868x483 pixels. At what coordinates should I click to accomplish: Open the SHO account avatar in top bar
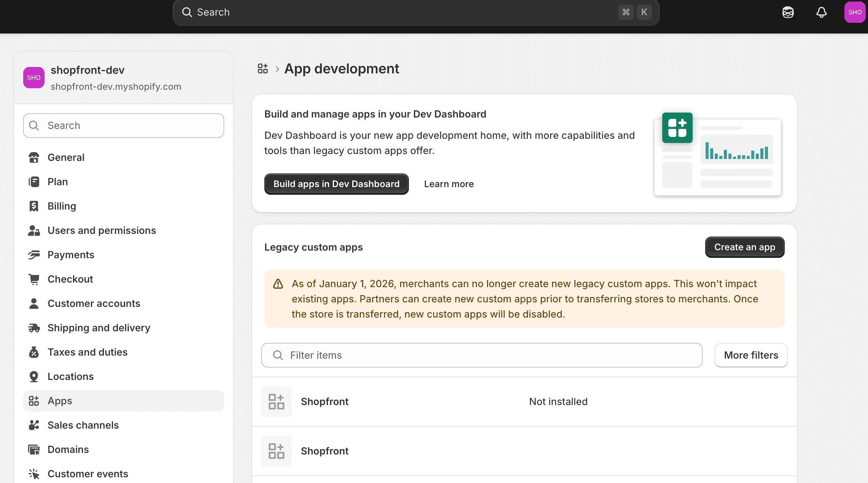[855, 12]
